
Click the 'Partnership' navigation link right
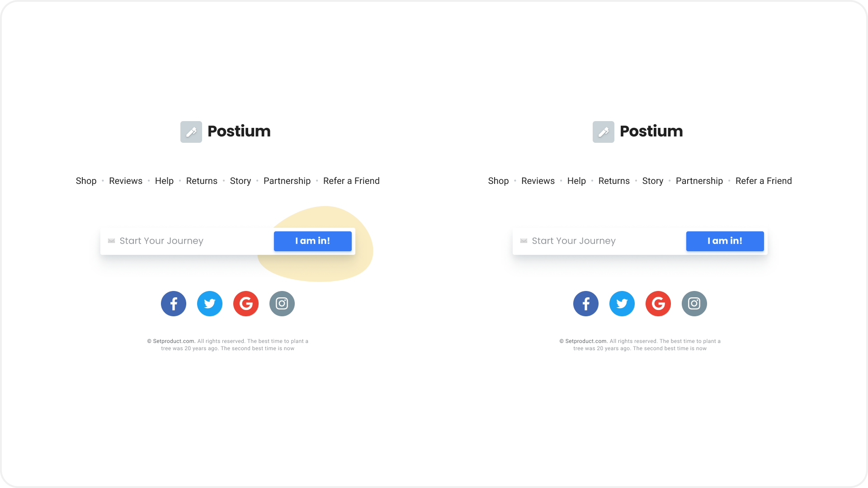coord(699,181)
